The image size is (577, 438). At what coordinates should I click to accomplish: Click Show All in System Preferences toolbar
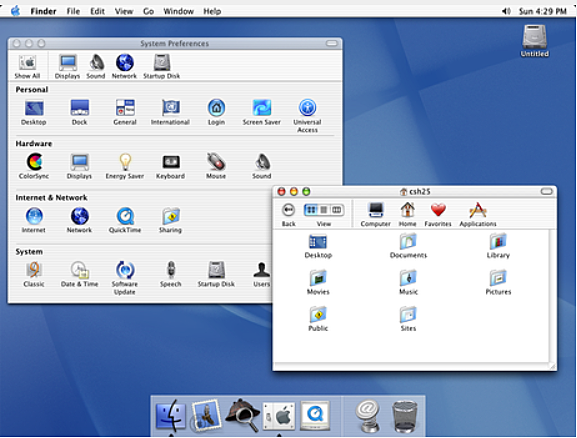(x=27, y=66)
